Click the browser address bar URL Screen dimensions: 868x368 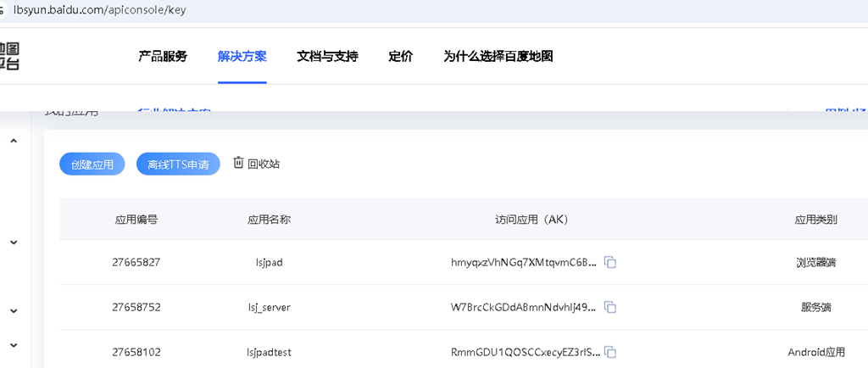click(100, 10)
